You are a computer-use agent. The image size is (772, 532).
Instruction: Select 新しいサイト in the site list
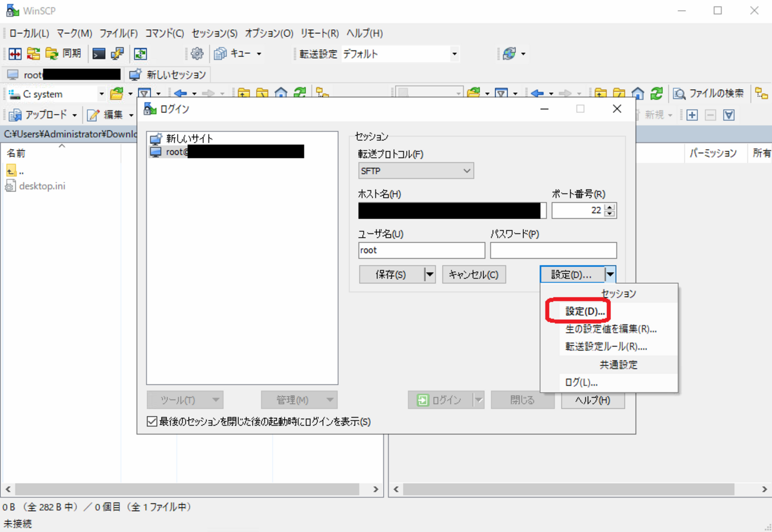point(190,138)
